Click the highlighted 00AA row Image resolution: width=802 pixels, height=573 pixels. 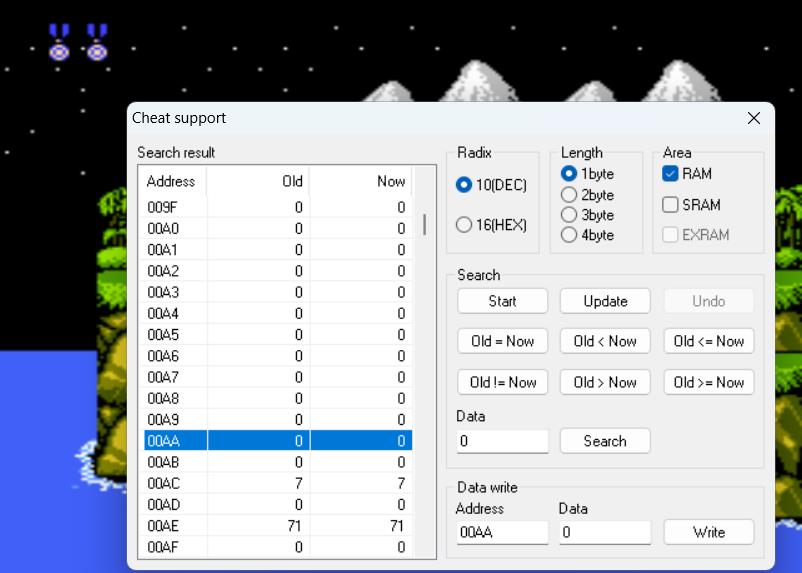tap(278, 440)
